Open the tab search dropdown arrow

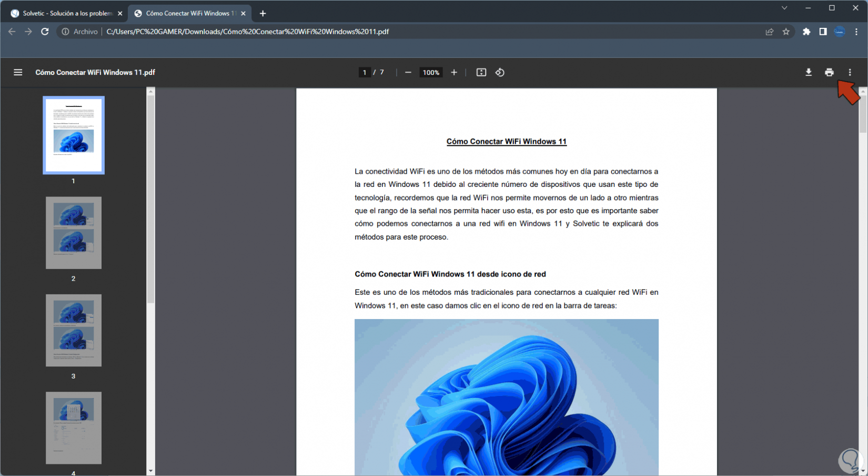coord(784,8)
